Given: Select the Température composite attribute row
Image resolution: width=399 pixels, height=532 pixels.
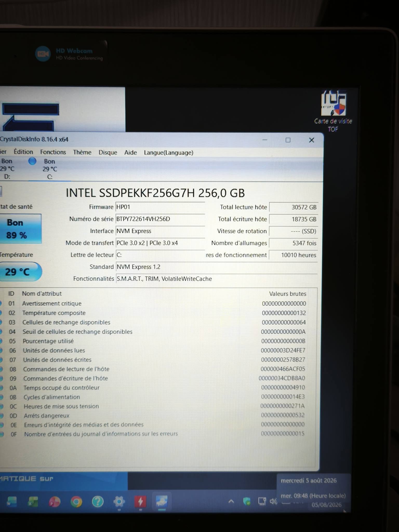Looking at the screenshot, I should point(158,313).
